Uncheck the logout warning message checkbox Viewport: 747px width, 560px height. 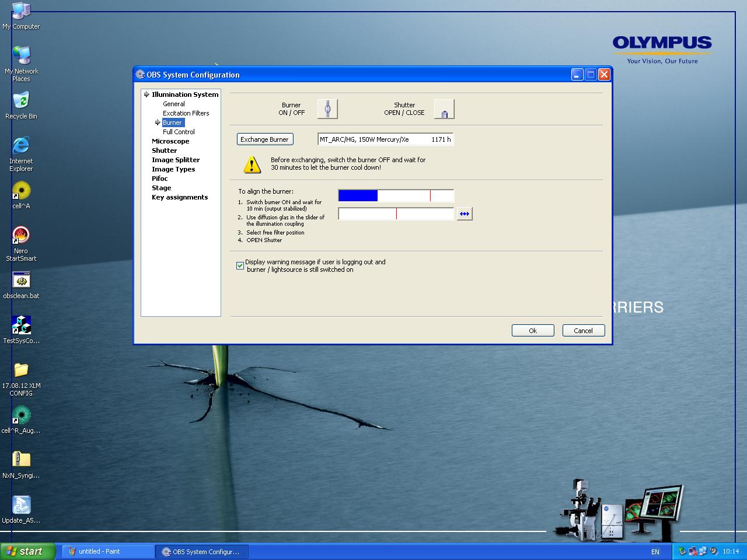tap(240, 265)
